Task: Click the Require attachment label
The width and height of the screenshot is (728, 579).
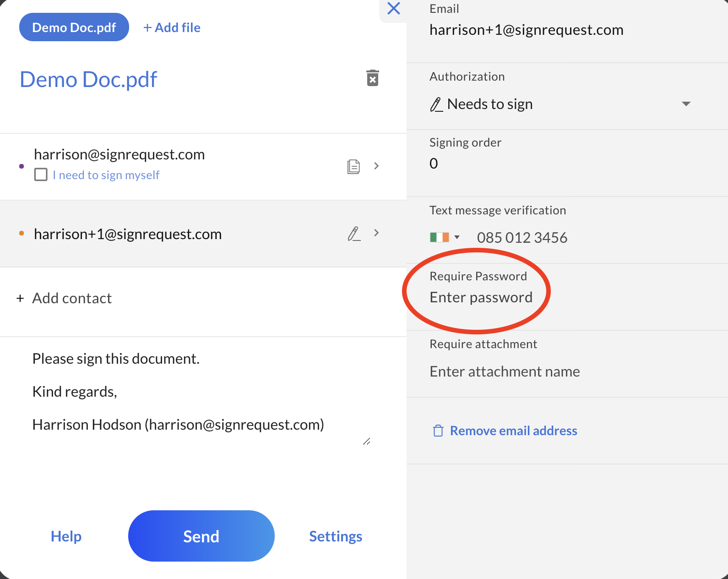Action: click(483, 344)
